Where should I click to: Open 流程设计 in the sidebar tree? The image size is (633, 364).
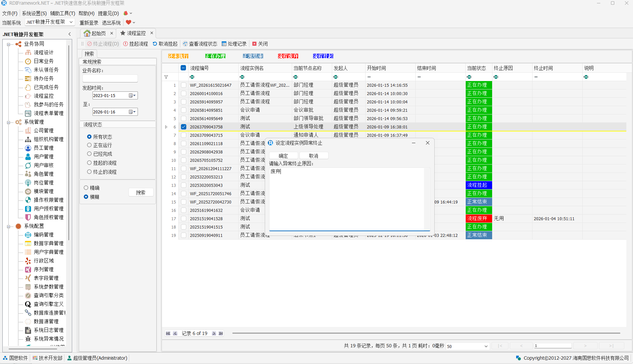point(43,52)
